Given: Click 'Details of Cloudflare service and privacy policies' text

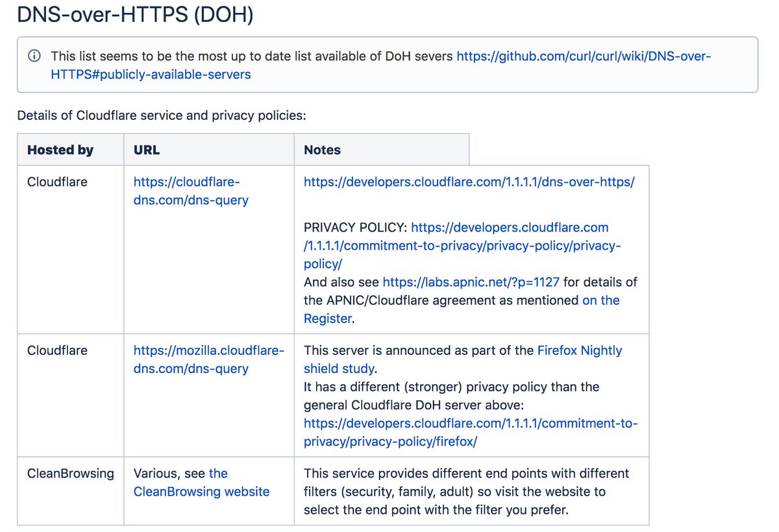Looking at the screenshot, I should [x=162, y=116].
